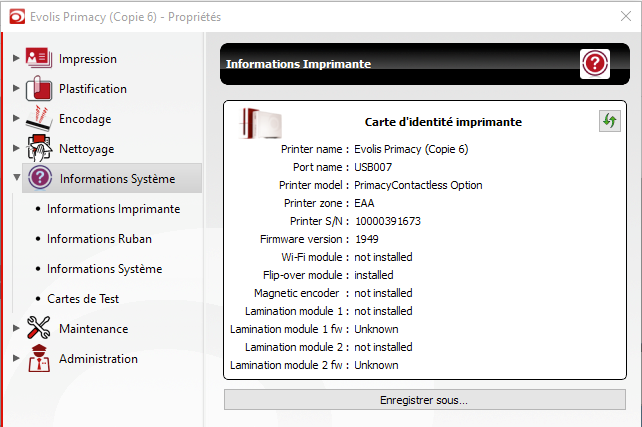Click the Impression ID card icon

tap(39, 58)
